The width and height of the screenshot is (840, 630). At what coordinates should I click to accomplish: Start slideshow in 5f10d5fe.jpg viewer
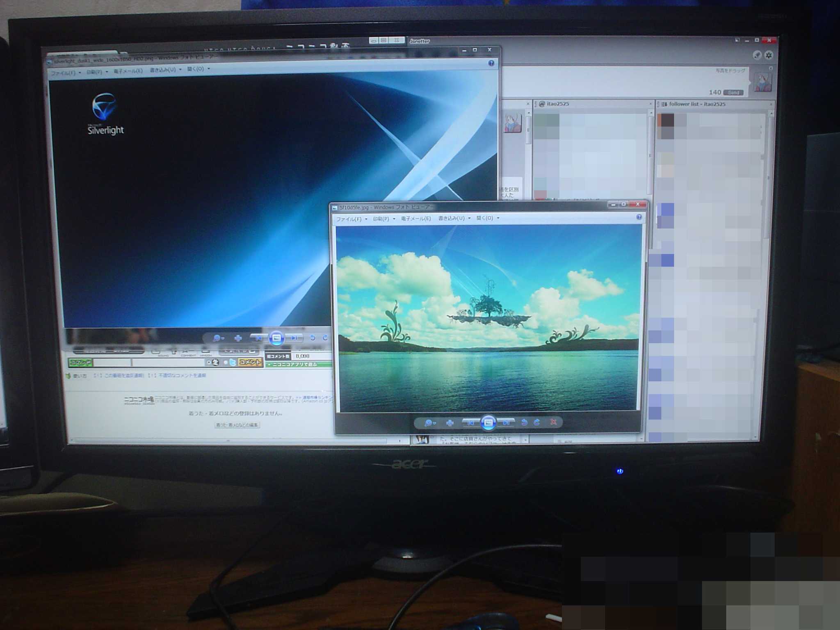tap(488, 422)
